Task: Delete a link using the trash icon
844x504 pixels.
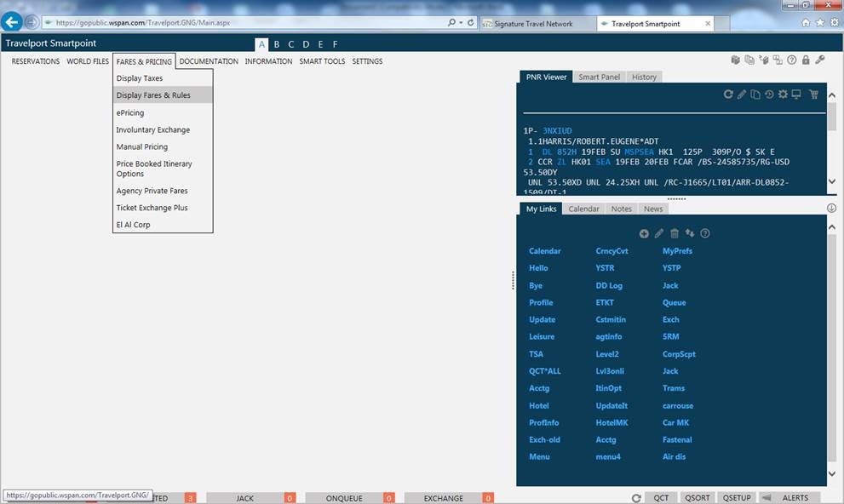Action: (x=675, y=233)
